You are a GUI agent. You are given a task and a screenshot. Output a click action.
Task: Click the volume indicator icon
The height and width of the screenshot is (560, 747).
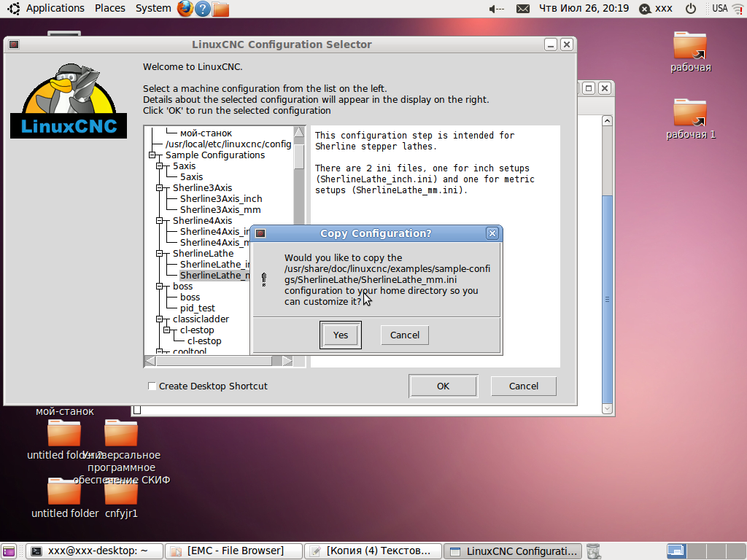[496, 9]
